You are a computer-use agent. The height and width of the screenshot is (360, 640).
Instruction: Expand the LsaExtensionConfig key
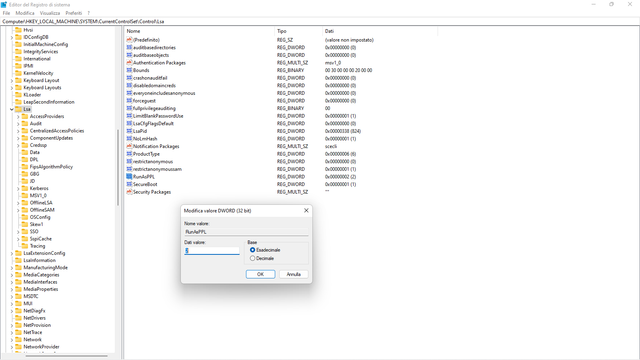(x=12, y=253)
